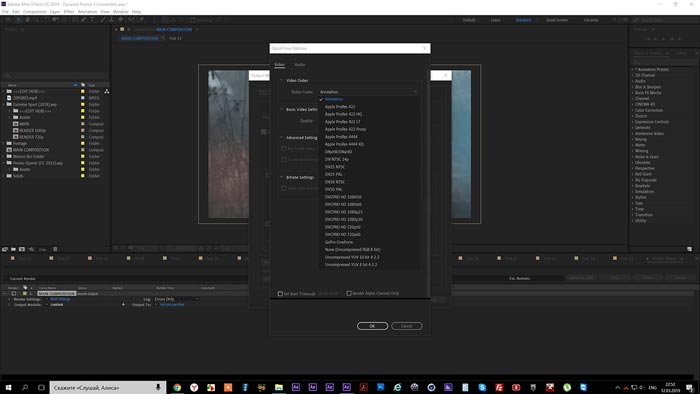Click the Project panel search field

55,75
